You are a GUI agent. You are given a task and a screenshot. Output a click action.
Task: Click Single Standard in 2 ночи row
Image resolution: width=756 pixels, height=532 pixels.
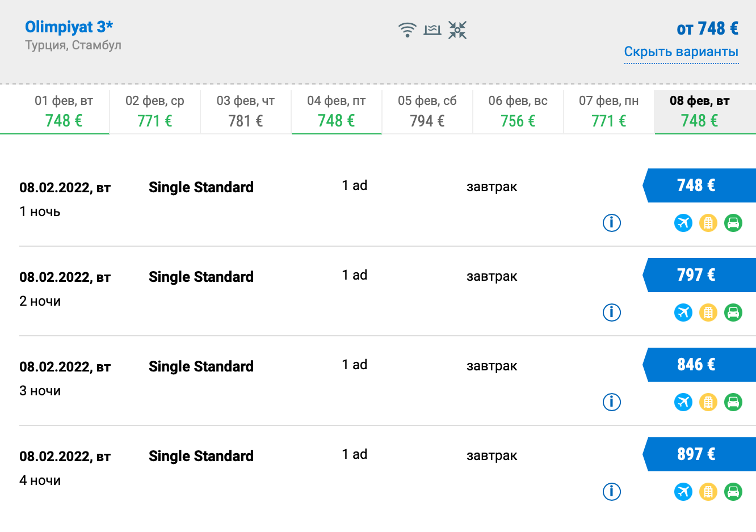click(x=201, y=277)
